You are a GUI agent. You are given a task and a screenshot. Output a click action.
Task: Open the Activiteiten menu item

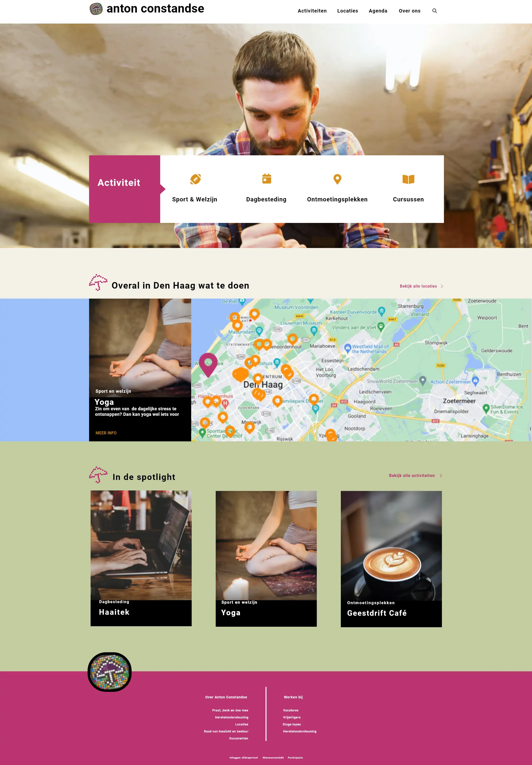312,11
